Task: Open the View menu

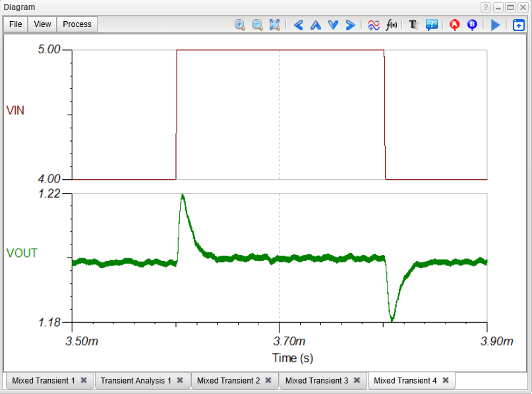Action: 42,24
